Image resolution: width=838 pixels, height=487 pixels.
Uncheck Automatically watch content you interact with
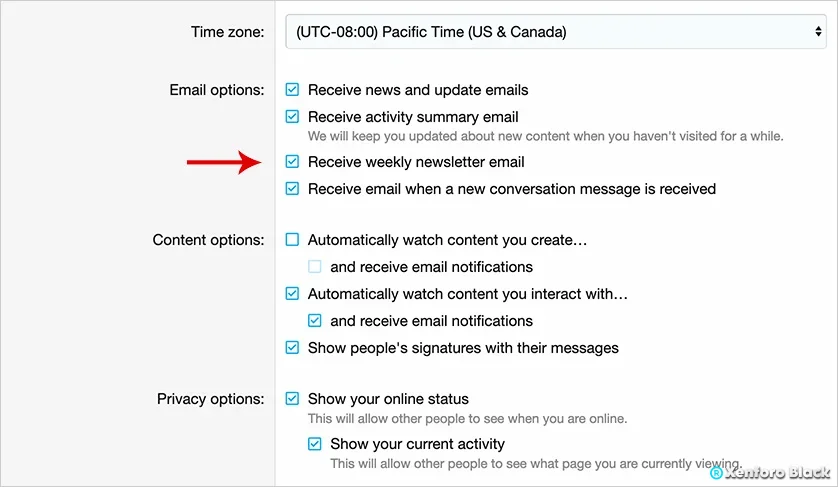coord(292,293)
